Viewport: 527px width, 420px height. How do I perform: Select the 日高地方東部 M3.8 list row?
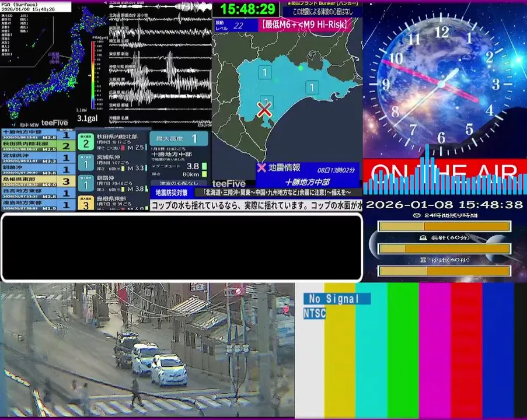pos(38,193)
